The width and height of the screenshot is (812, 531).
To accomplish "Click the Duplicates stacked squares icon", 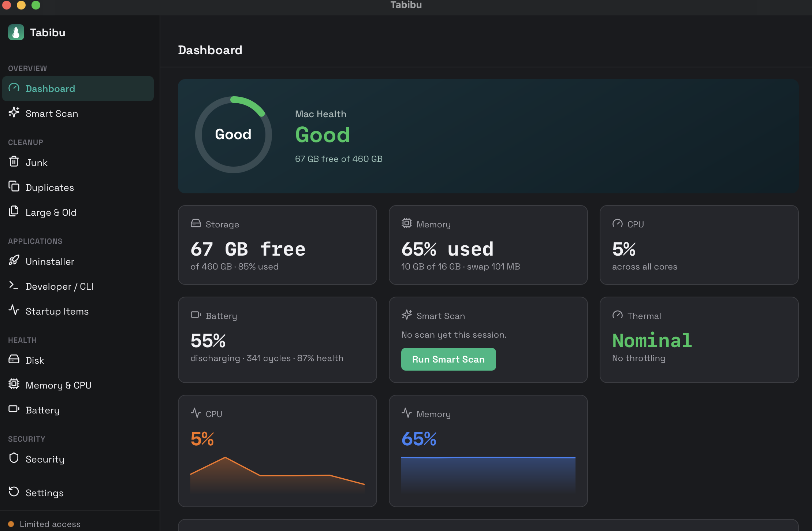I will click(14, 186).
